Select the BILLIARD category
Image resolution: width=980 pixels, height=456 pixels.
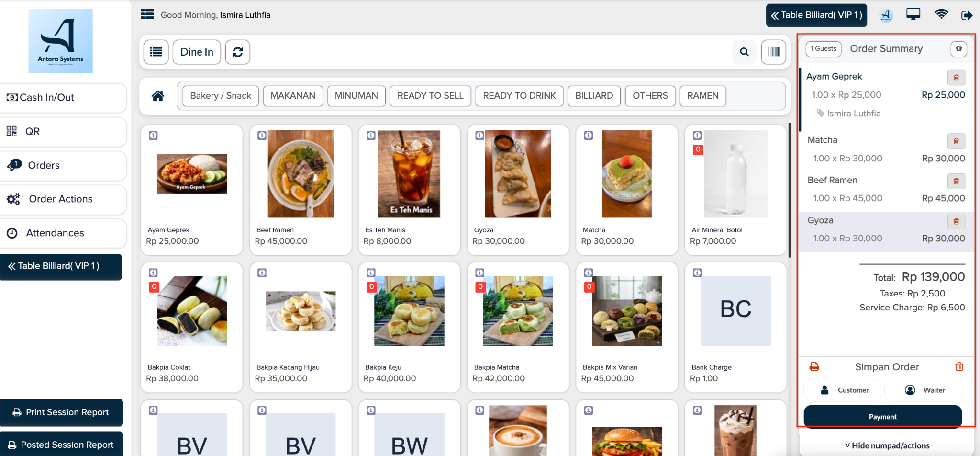pos(594,96)
